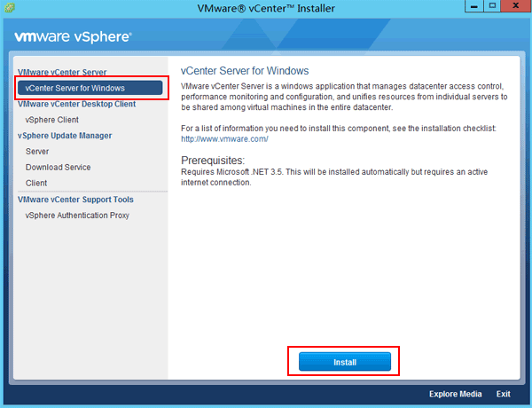Click the vSphere Update Manager heading
Image resolution: width=532 pixels, height=408 pixels.
65,136
